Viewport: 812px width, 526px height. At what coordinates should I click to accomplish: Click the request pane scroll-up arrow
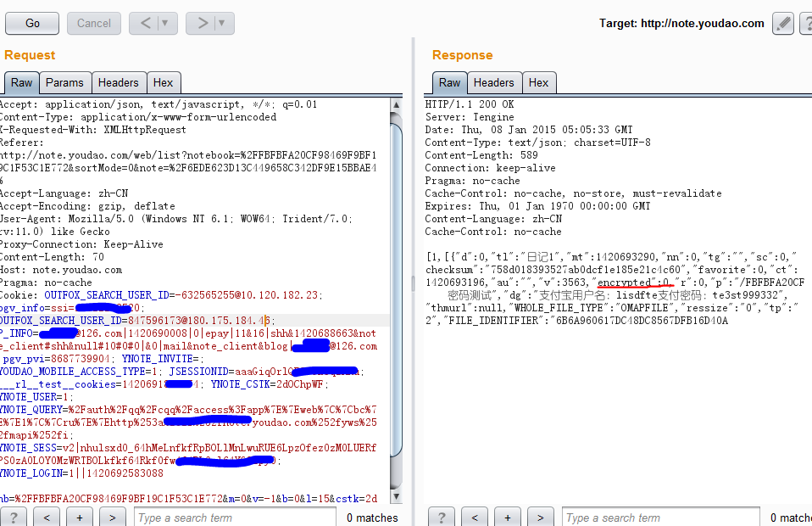pos(396,104)
